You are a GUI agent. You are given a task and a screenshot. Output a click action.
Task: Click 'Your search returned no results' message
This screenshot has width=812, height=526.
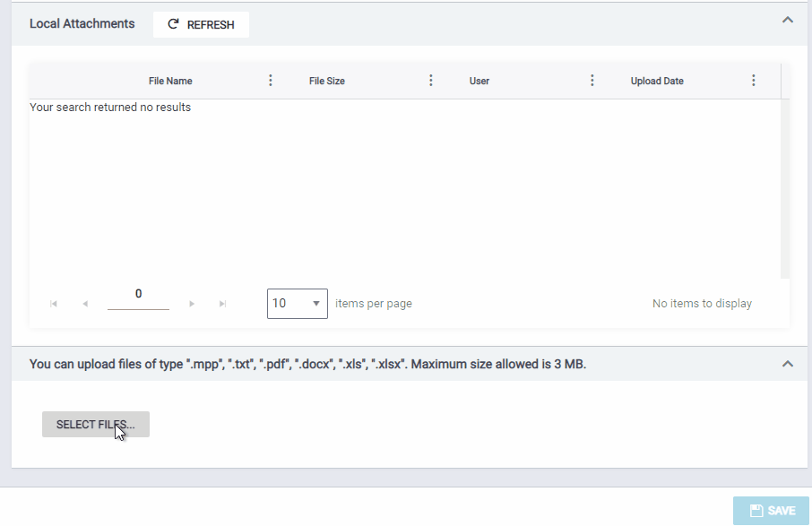(110, 108)
